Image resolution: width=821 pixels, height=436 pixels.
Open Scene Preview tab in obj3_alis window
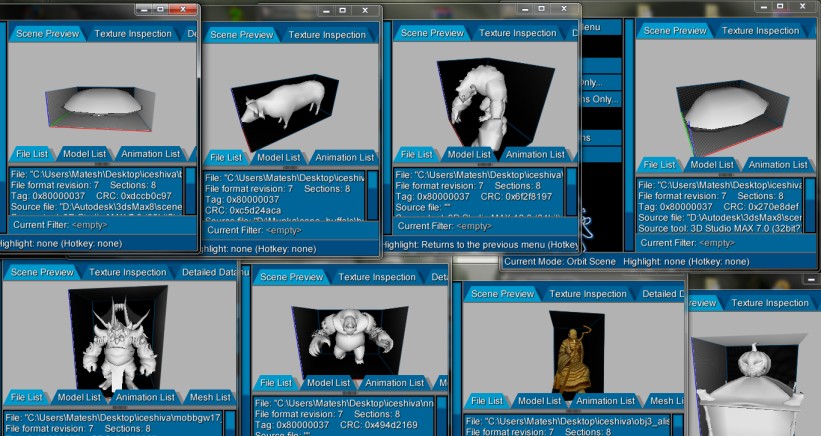click(x=502, y=294)
